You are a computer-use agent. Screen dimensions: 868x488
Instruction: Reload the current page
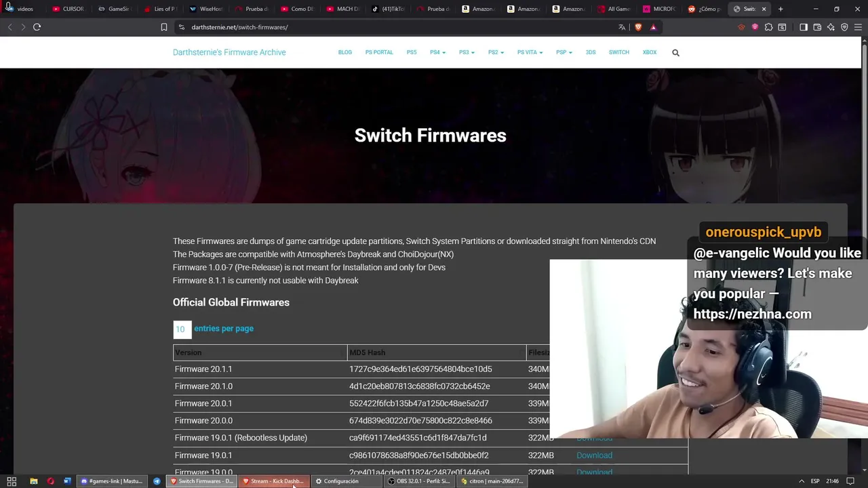click(37, 27)
